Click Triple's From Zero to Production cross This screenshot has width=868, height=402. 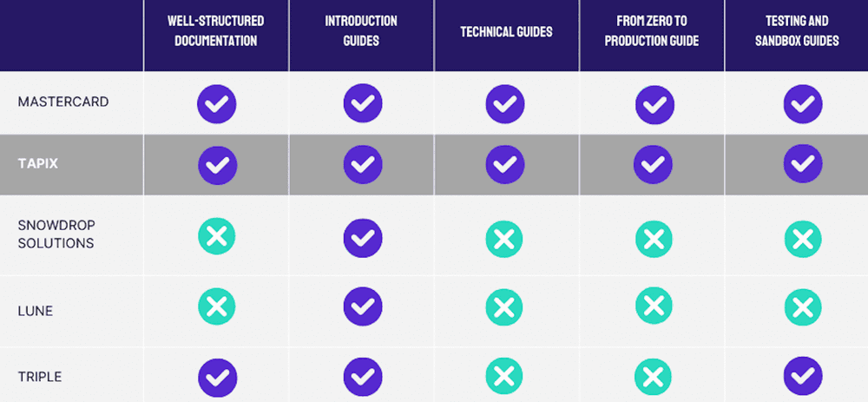point(654,376)
